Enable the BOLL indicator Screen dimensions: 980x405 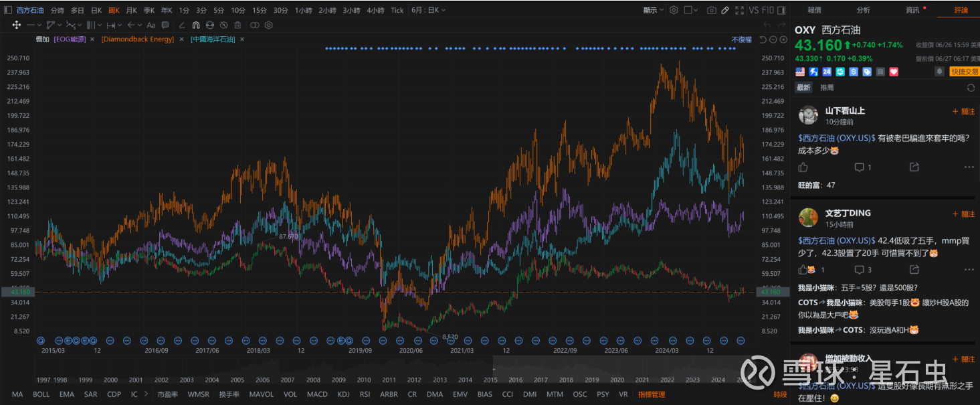(x=41, y=394)
